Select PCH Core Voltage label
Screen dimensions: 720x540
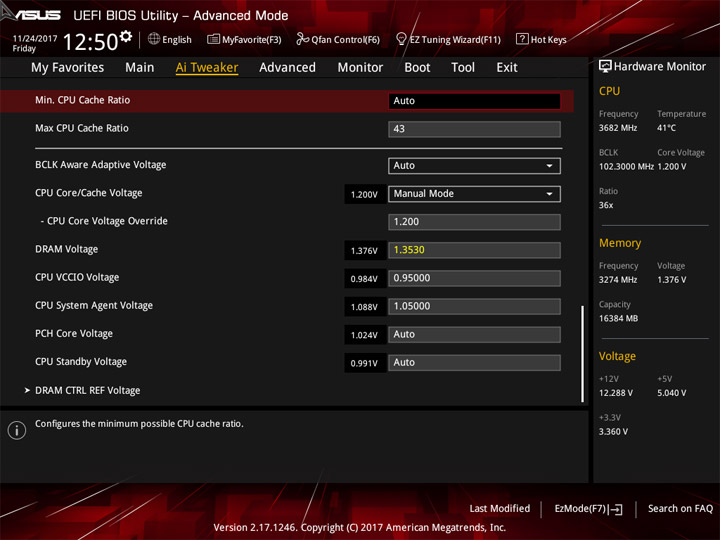click(x=74, y=333)
